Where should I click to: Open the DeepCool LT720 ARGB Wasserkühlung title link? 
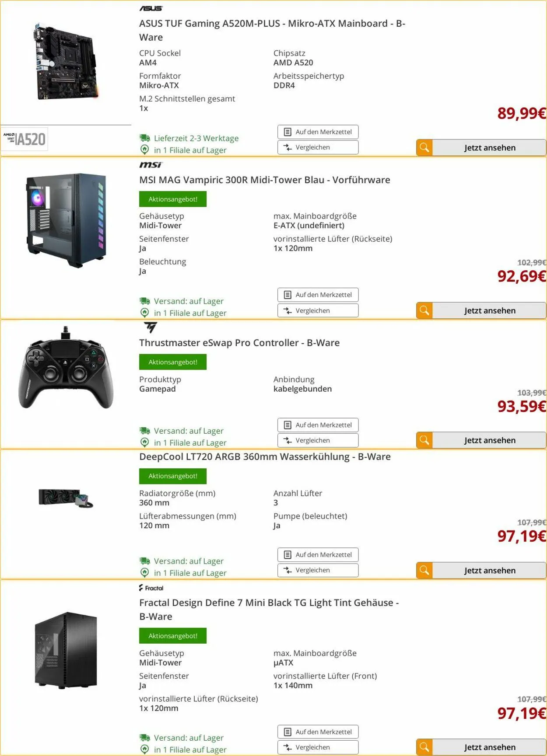[265, 456]
